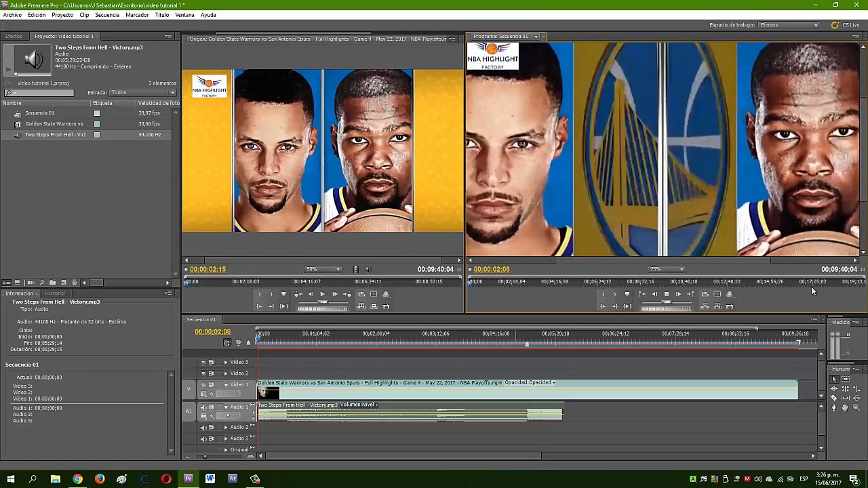Select the Hand tool in tools panel
The height and width of the screenshot is (488, 868).
(x=845, y=407)
